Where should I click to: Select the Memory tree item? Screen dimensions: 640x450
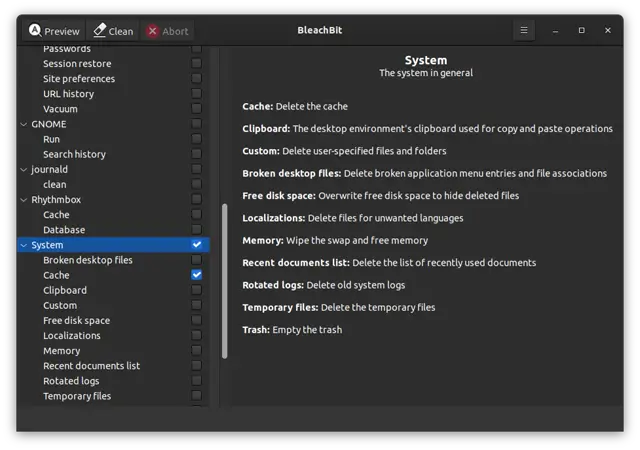[62, 351]
